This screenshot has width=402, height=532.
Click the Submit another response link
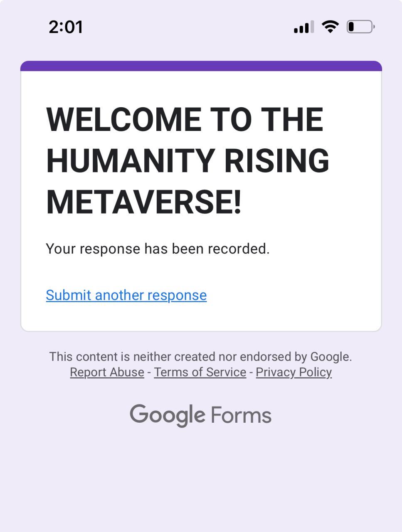coord(126,295)
